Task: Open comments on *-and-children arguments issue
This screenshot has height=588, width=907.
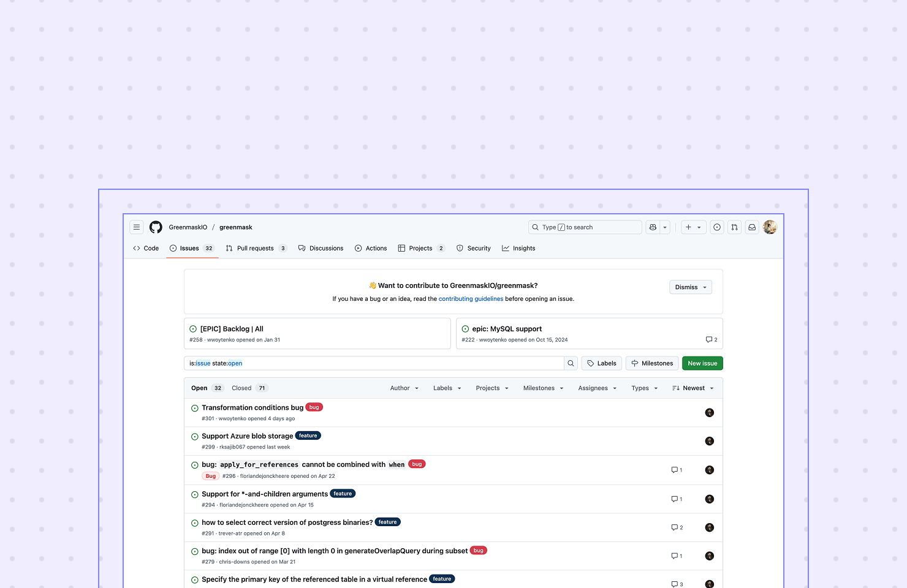Action: coord(677,499)
